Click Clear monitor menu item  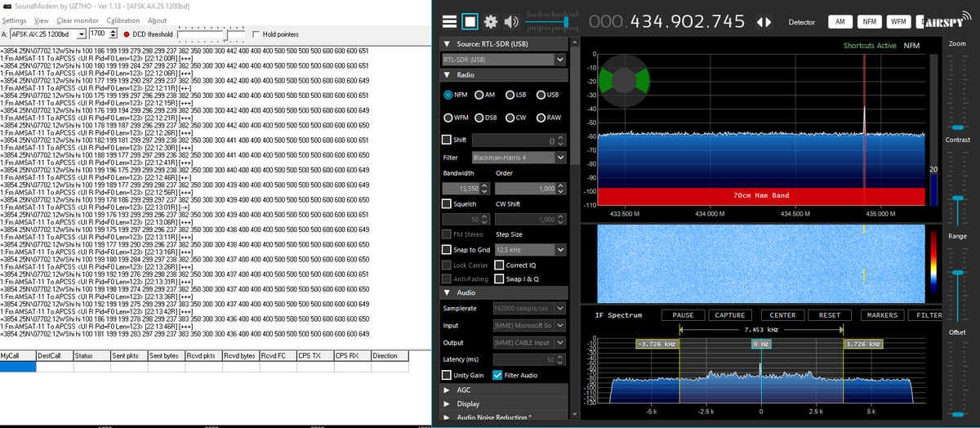click(x=78, y=20)
